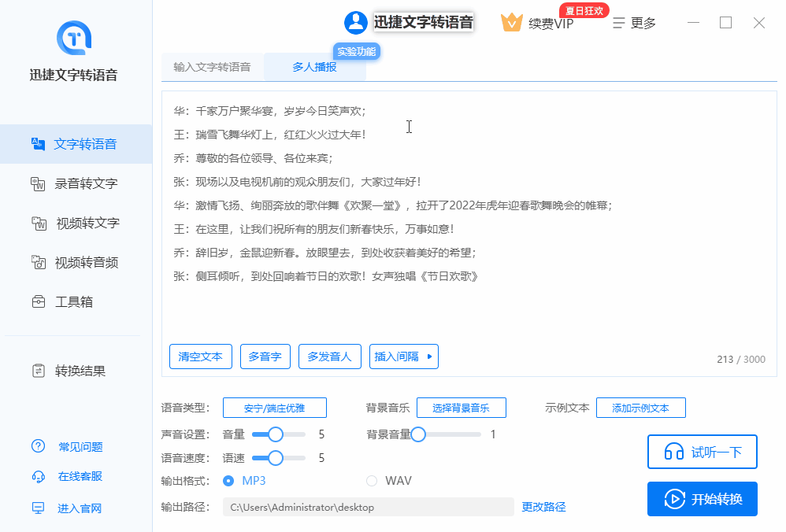Click the 清空文本 button
Screen dimensions: 786x532
pyautogui.click(x=201, y=357)
